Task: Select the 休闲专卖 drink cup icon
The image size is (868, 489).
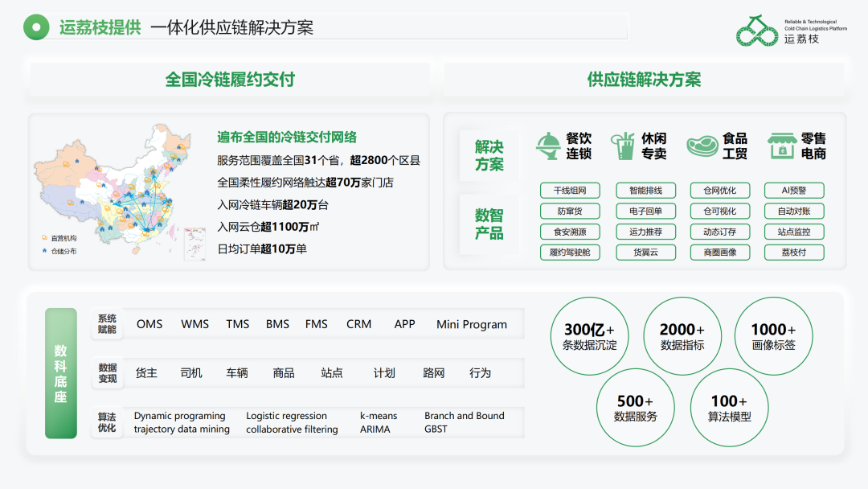Action: (624, 146)
